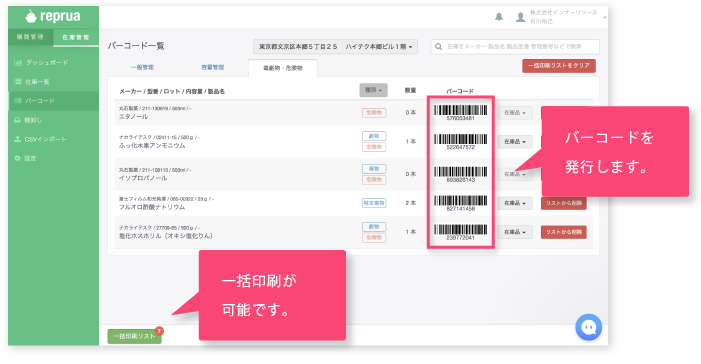
Task: Switch to the 一般管理 tab
Action: click(142, 68)
